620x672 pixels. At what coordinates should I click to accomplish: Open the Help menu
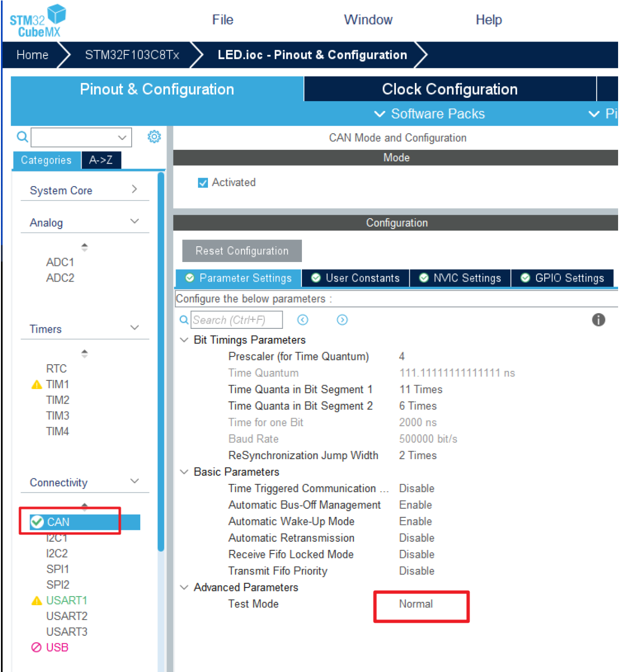point(489,20)
